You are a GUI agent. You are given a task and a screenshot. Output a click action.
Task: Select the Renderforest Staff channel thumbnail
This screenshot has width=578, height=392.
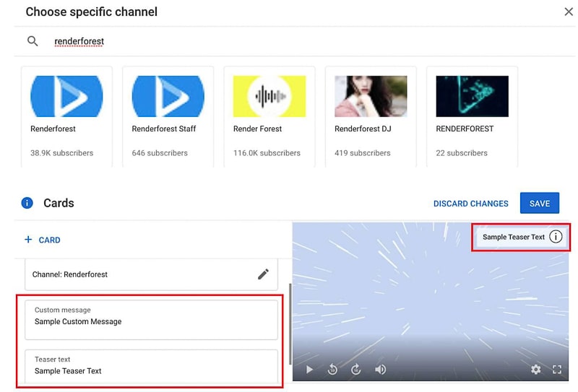coord(168,96)
